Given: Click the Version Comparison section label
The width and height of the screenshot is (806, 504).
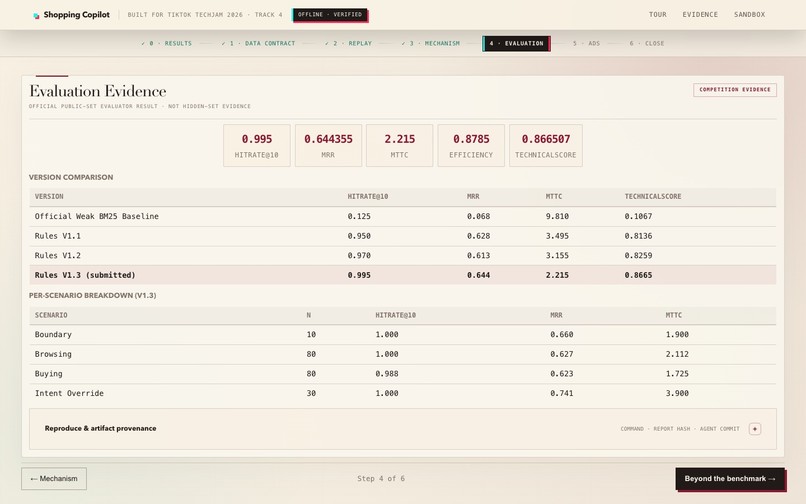Looking at the screenshot, I should (x=71, y=177).
